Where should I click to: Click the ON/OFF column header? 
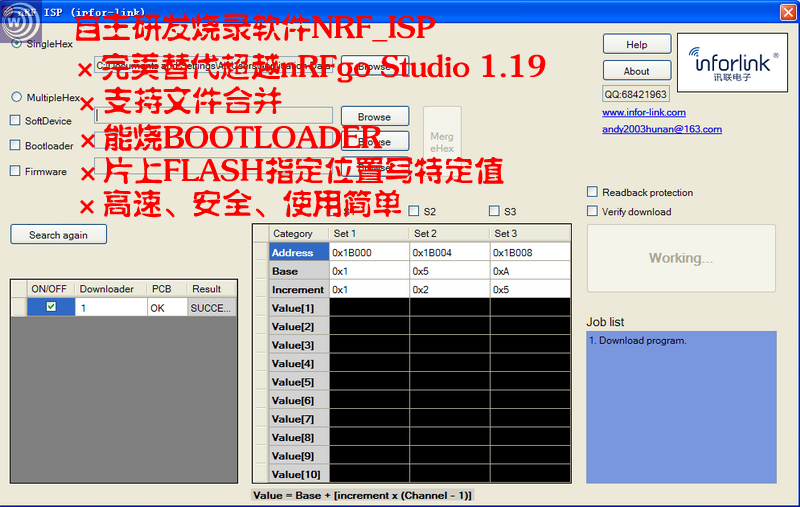(51, 289)
